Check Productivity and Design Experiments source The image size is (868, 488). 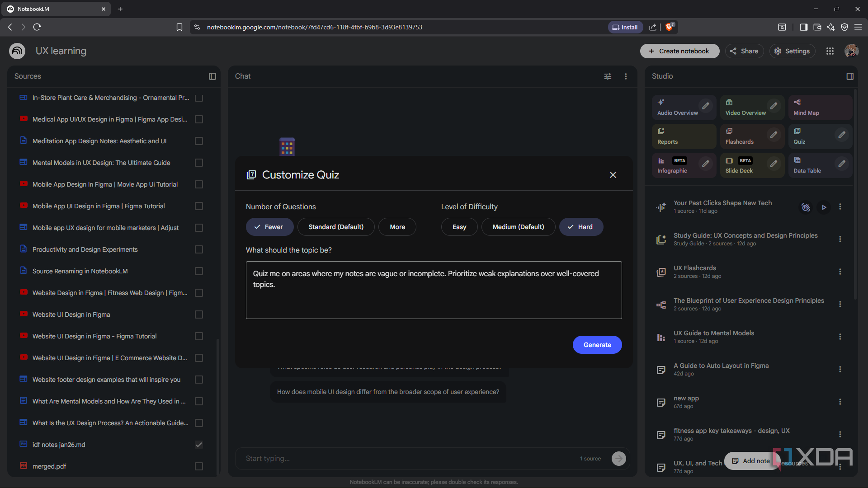point(198,249)
